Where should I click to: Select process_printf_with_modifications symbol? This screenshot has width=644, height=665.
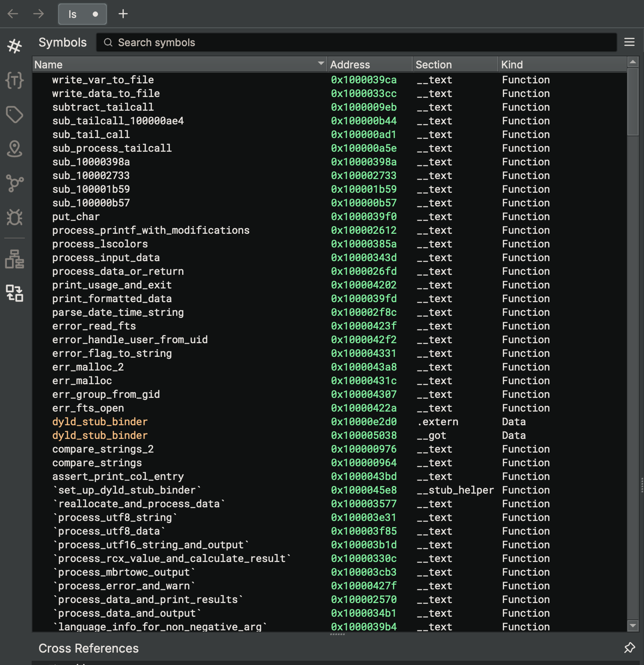pyautogui.click(x=151, y=230)
